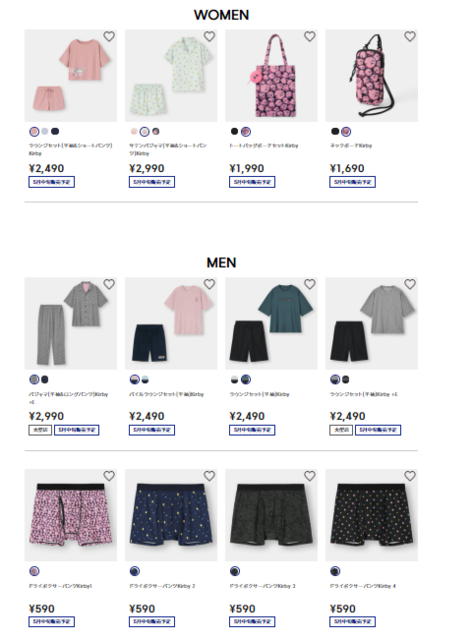Select pale pink swatch on satin pajama

(x=134, y=131)
